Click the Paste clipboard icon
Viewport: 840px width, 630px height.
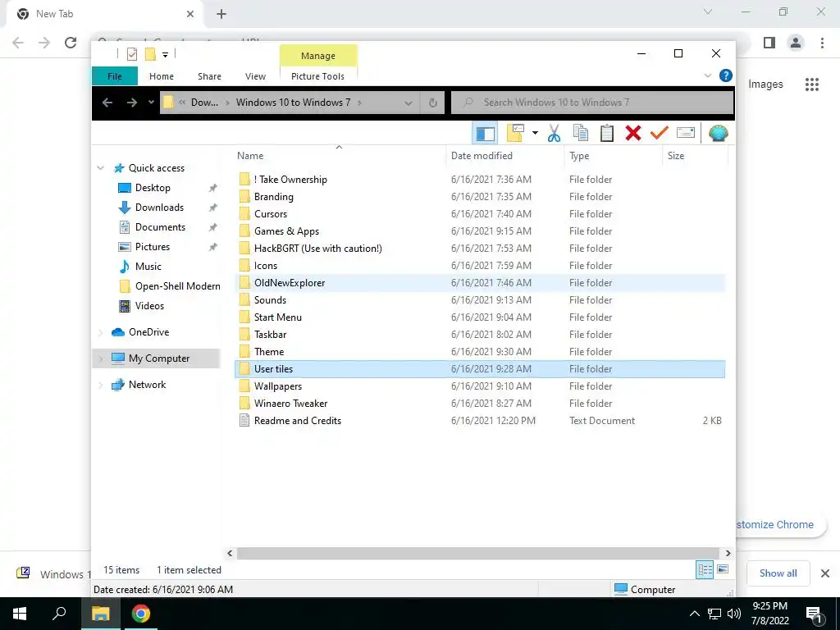[x=607, y=134]
